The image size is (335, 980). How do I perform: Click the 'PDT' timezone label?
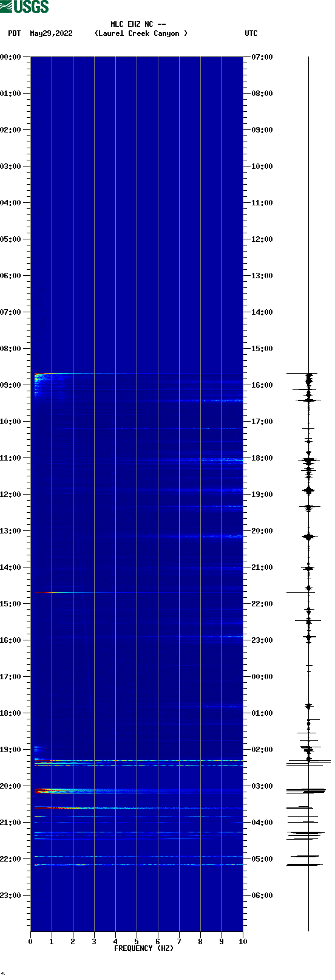coord(15,33)
